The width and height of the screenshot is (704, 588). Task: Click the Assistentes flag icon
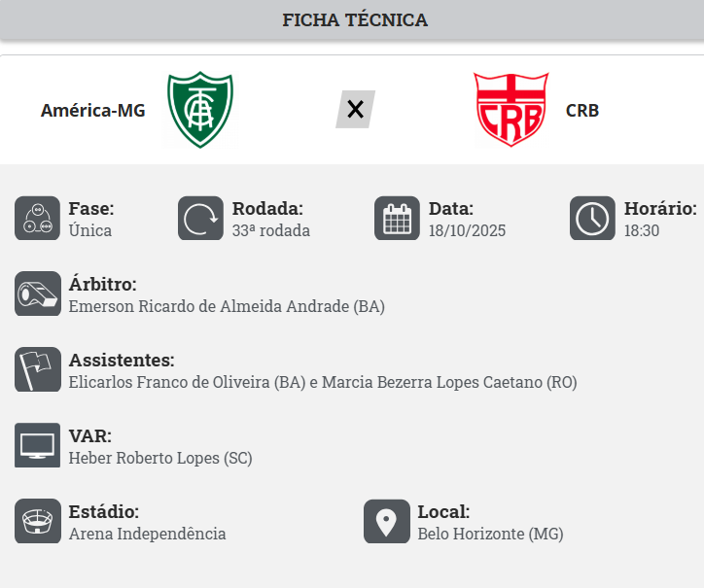38,370
